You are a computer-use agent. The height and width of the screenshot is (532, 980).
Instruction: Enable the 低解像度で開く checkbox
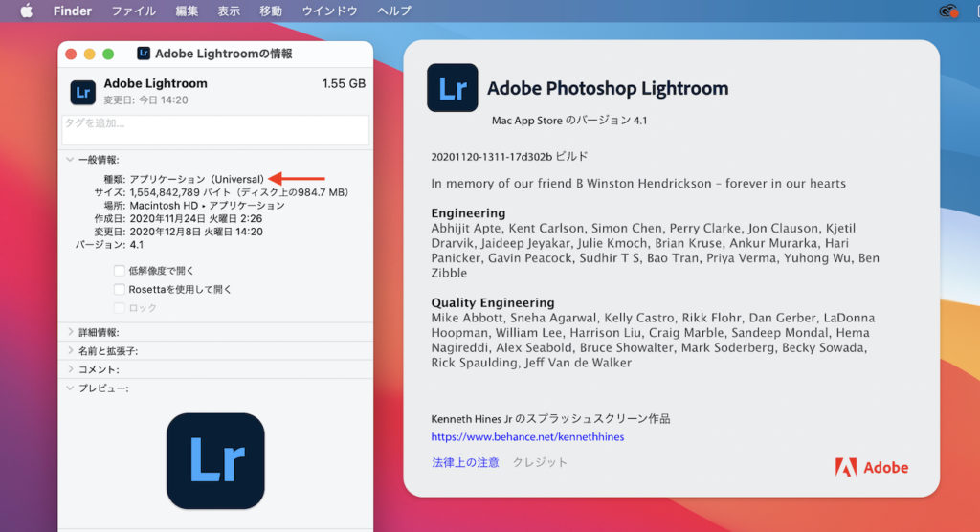[119, 271]
